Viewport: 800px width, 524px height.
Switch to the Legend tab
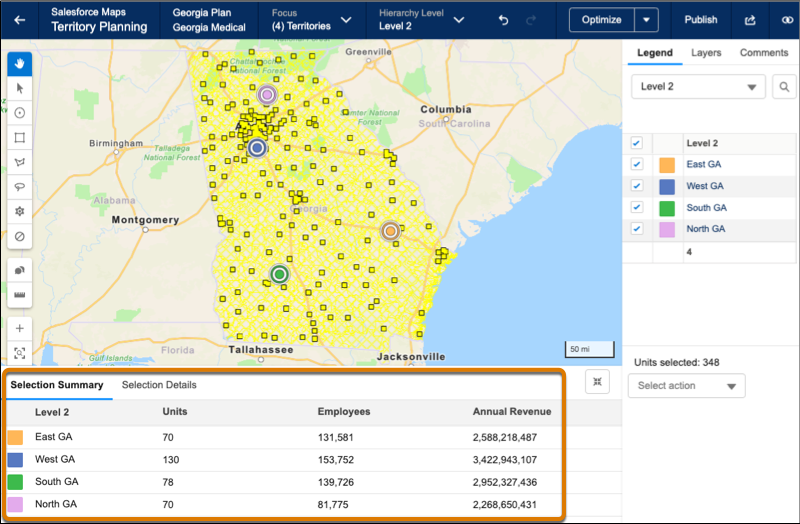pyautogui.click(x=655, y=53)
